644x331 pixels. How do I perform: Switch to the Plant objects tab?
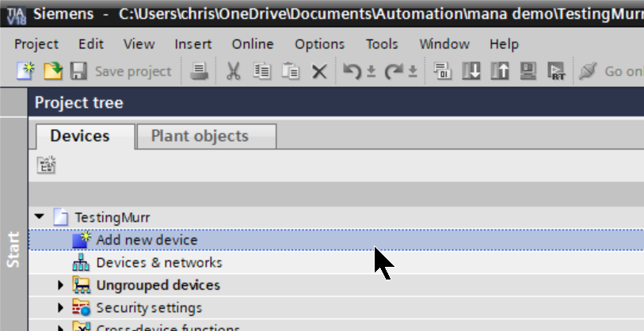coord(207,136)
